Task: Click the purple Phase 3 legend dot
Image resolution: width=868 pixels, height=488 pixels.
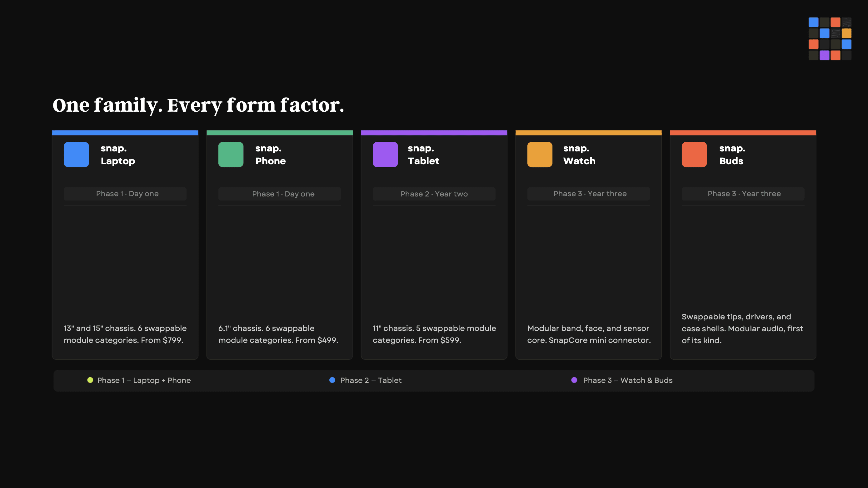Action: [x=574, y=380]
